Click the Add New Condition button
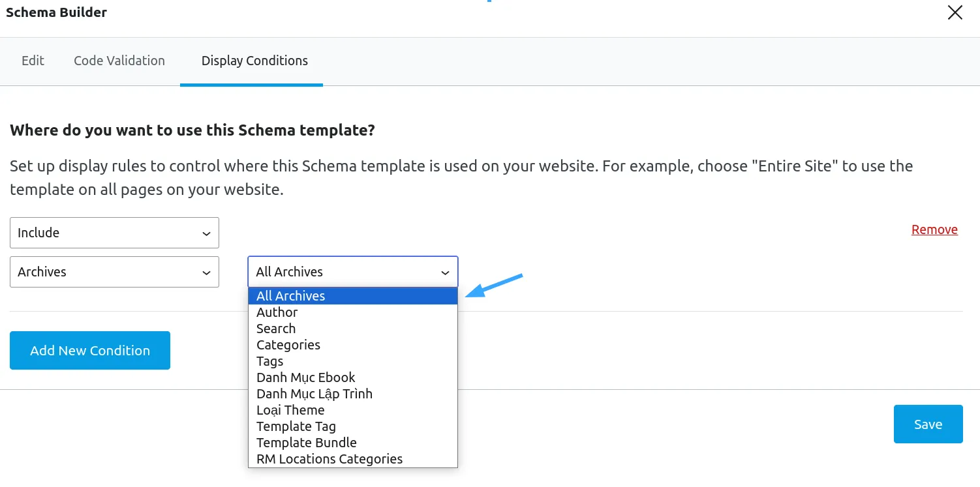The image size is (980, 487). tap(90, 351)
